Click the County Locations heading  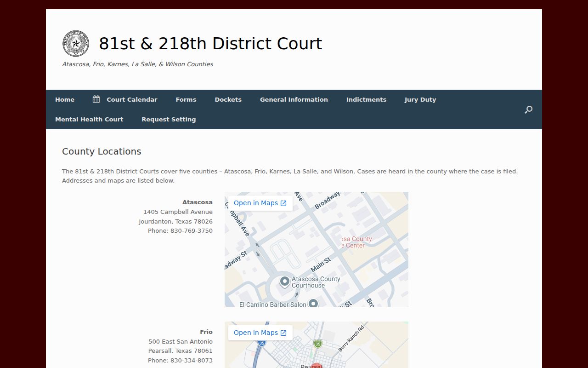(x=102, y=151)
